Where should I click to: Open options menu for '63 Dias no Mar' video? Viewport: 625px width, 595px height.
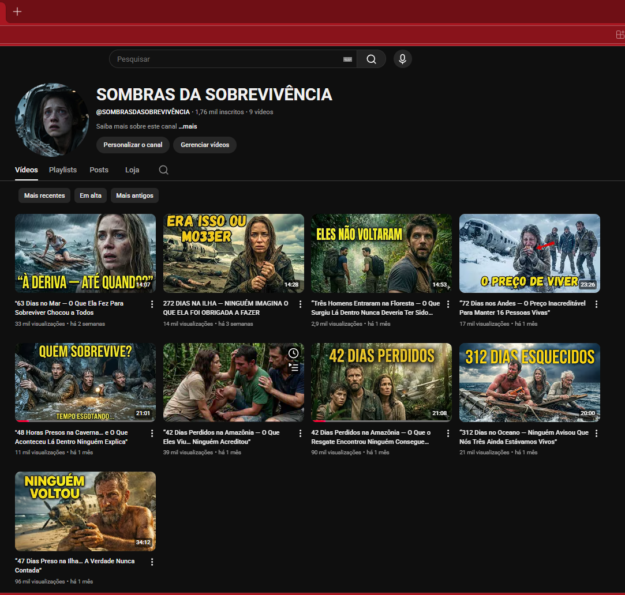pyautogui.click(x=152, y=304)
